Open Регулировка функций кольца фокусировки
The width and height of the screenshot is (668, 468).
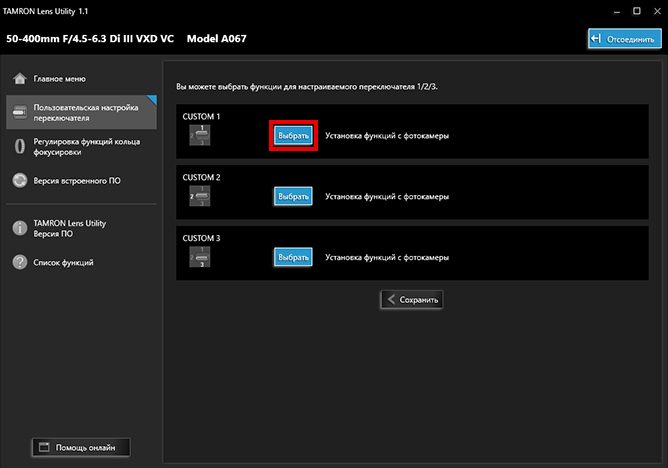coord(81,146)
